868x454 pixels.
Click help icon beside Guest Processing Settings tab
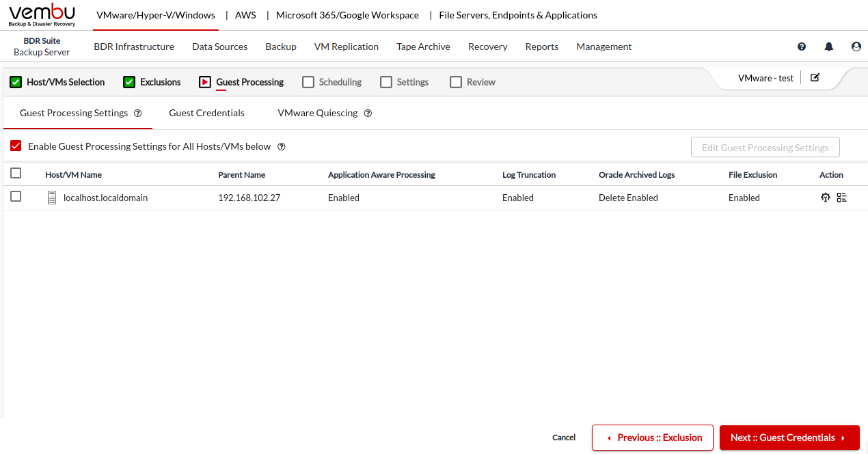pyautogui.click(x=138, y=113)
